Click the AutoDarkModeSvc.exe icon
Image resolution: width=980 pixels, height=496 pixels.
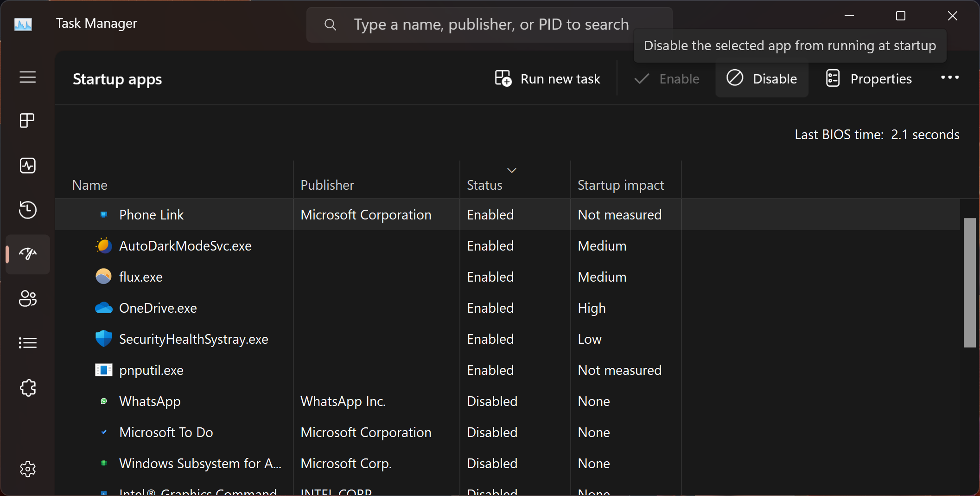coord(104,245)
